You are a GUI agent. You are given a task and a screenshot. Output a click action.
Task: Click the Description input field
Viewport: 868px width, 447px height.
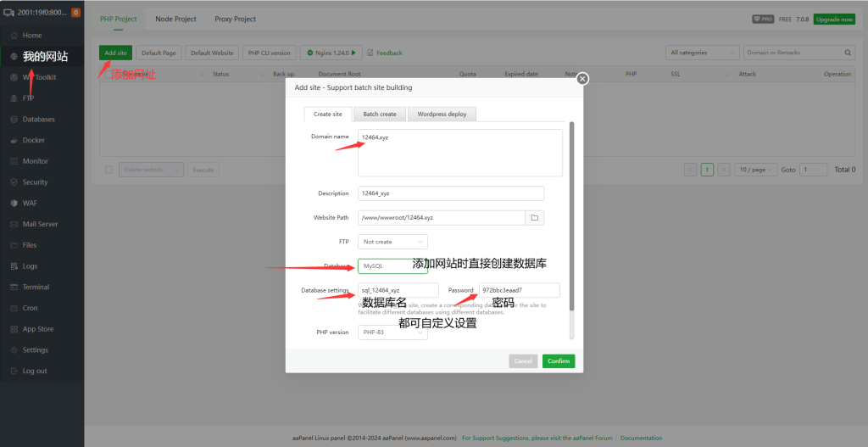(451, 193)
